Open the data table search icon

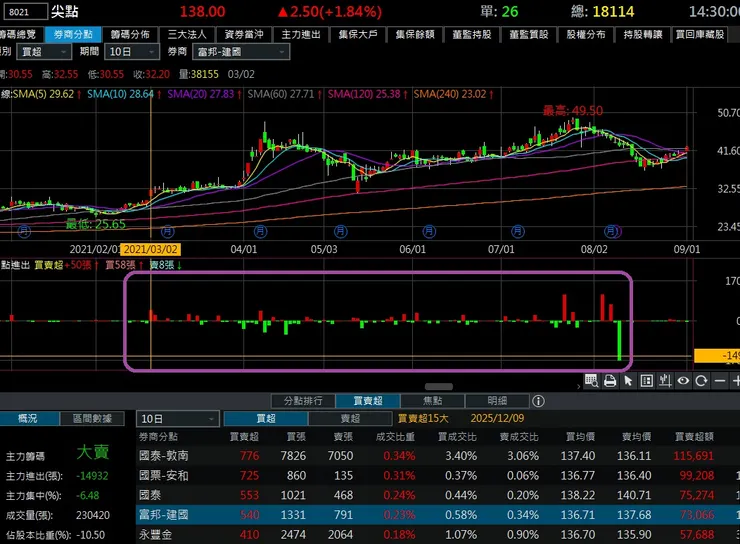[x=591, y=380]
